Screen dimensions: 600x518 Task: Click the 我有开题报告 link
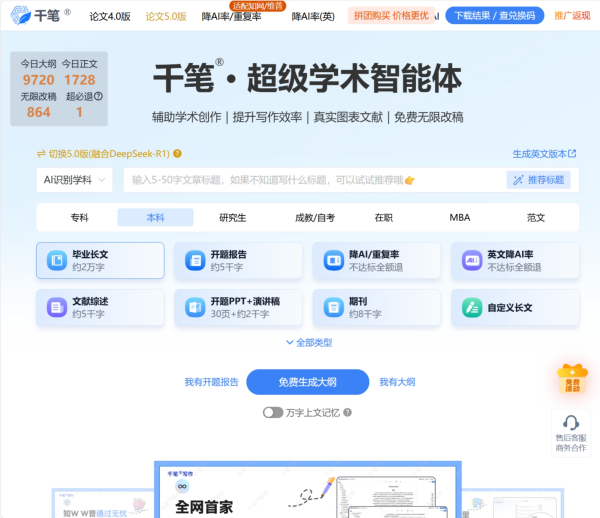[x=211, y=382]
